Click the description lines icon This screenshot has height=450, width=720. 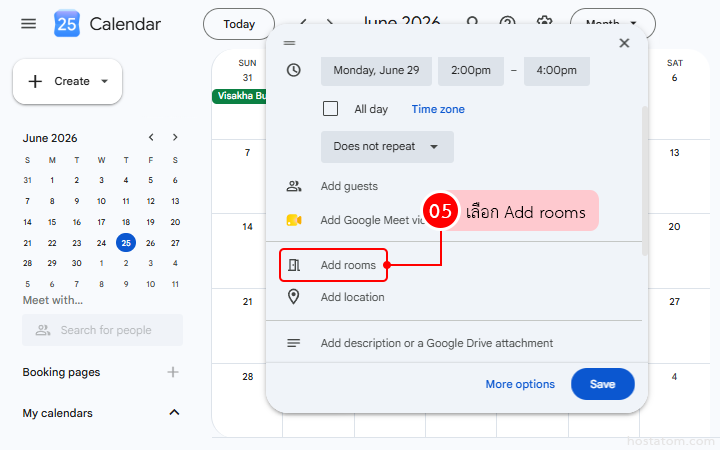click(293, 343)
